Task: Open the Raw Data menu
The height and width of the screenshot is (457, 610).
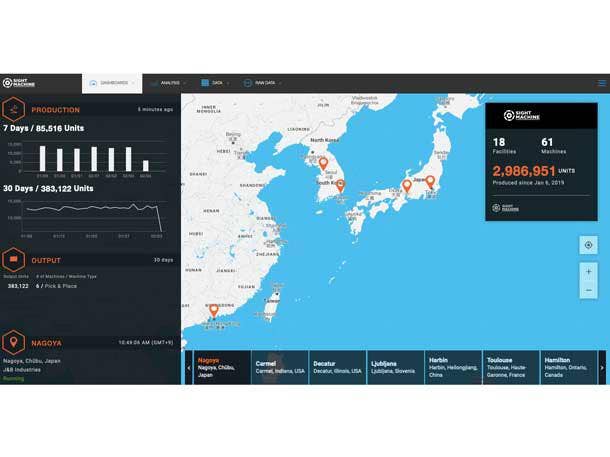Action: (x=262, y=83)
